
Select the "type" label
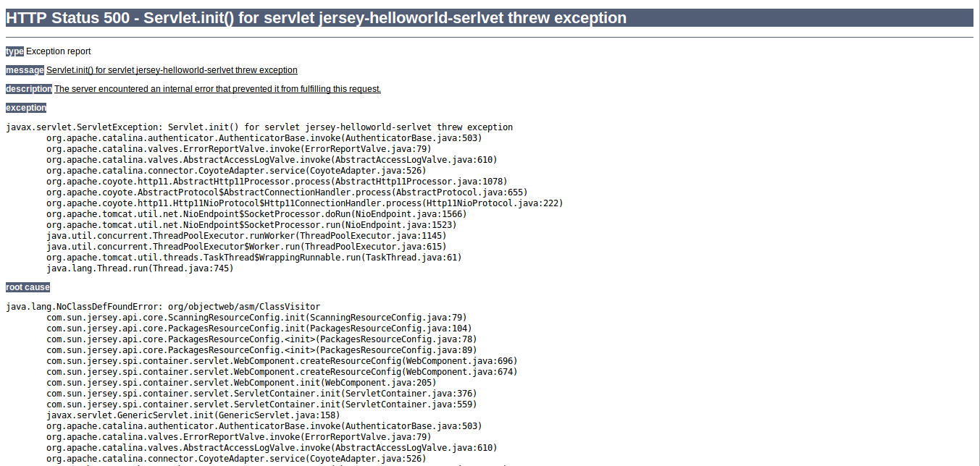pos(14,51)
